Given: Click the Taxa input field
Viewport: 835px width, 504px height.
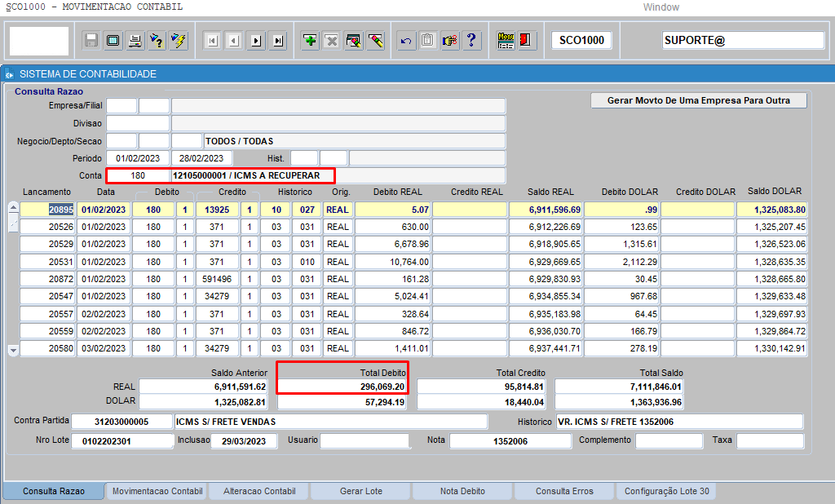Looking at the screenshot, I should 770,440.
